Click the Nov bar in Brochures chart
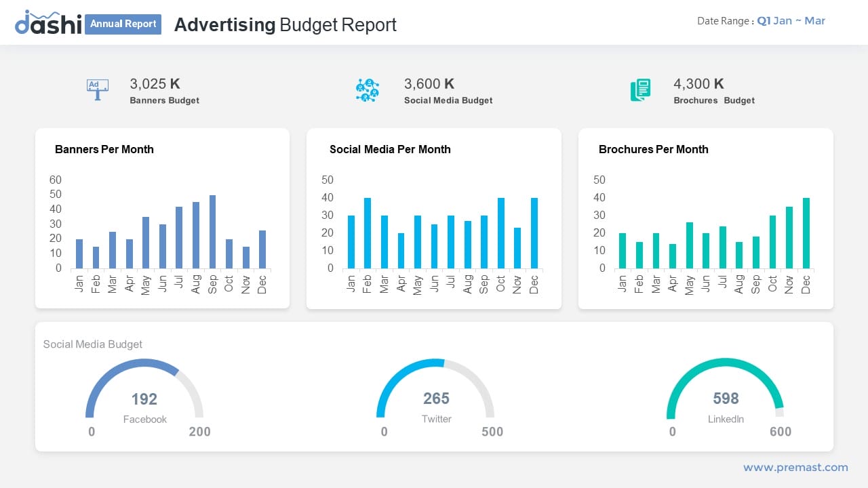This screenshot has height=488, width=868. [x=789, y=237]
